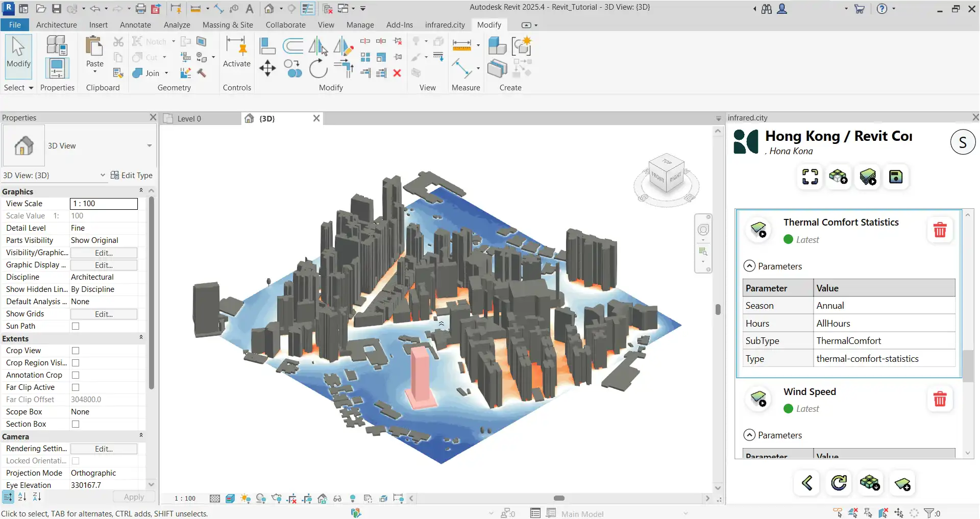Click the Edit Type button
This screenshot has width=980, height=519.
click(x=132, y=176)
